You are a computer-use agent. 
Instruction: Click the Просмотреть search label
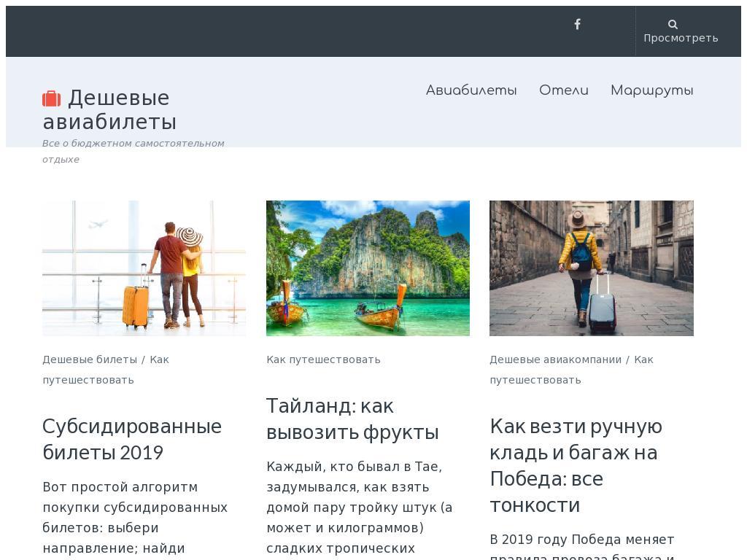681,38
